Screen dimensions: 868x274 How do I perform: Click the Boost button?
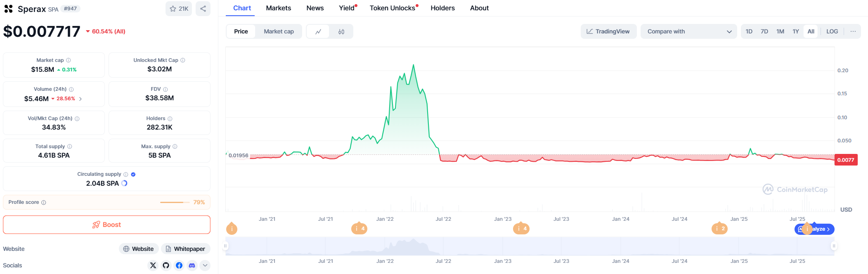106,225
